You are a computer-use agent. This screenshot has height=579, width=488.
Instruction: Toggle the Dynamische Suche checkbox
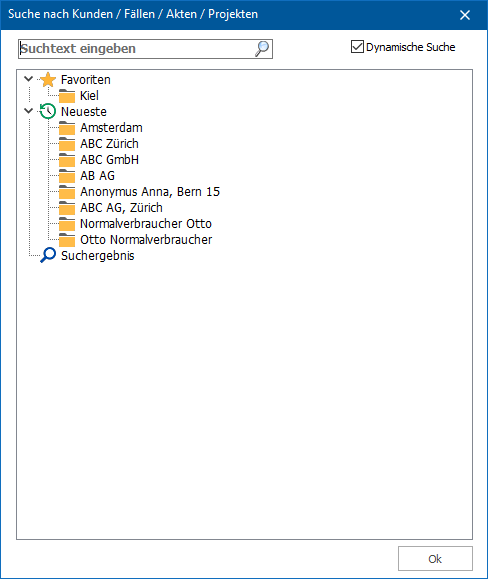[357, 47]
